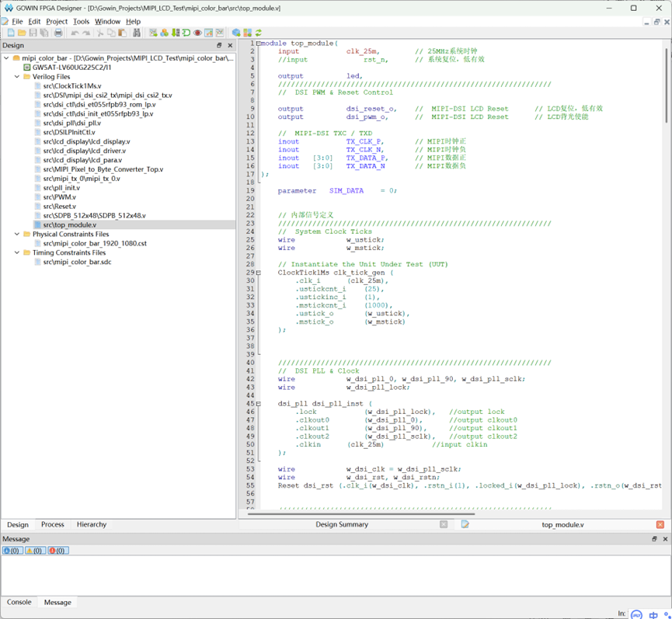Select src\ClockTick1Ms.v in the file tree
This screenshot has width=672, height=619.
coord(72,86)
